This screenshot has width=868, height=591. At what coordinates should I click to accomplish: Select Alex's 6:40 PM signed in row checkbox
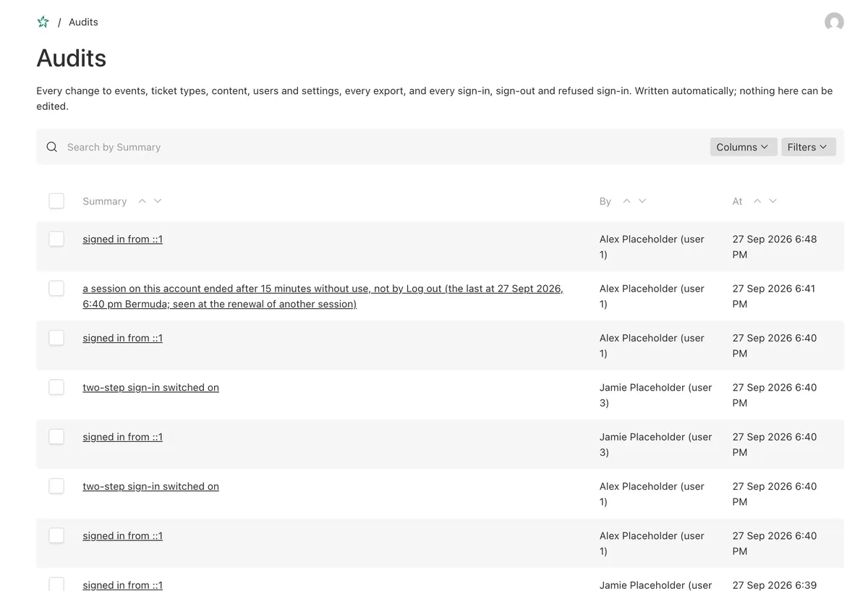(56, 338)
